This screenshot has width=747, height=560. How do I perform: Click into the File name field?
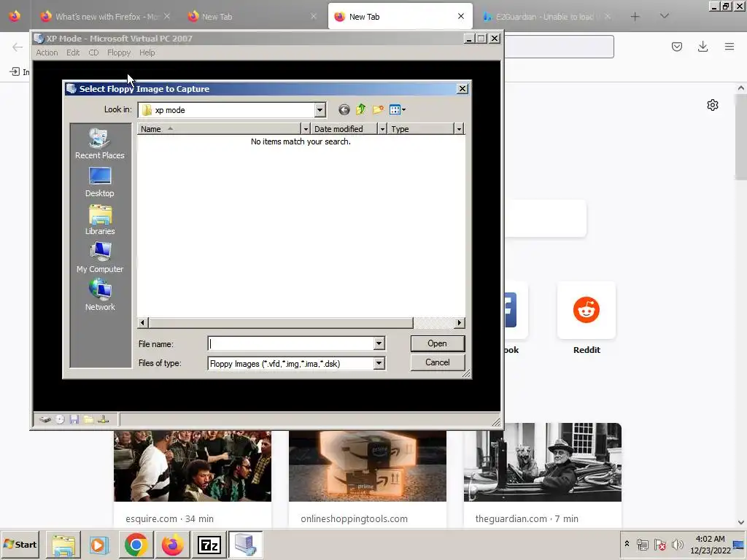(x=290, y=343)
